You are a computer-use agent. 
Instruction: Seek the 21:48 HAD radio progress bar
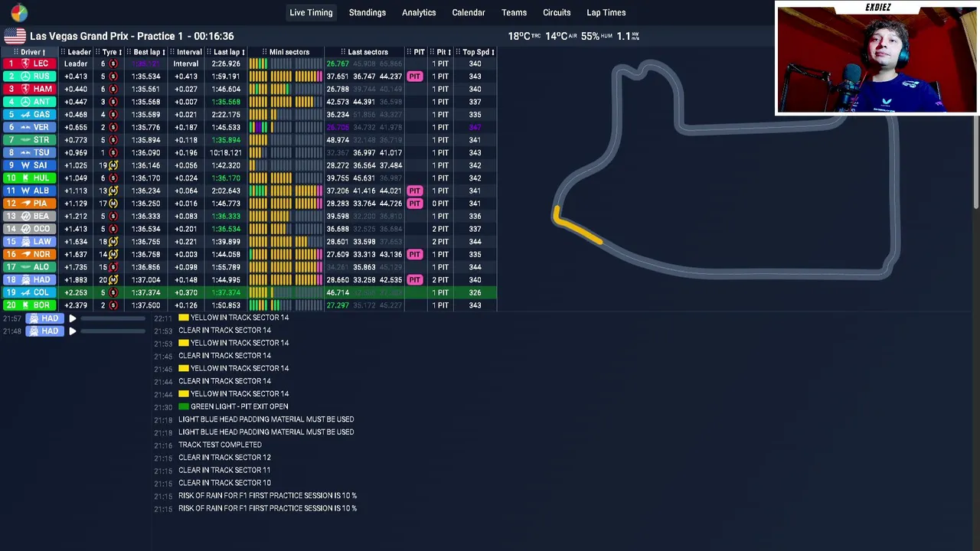113,331
